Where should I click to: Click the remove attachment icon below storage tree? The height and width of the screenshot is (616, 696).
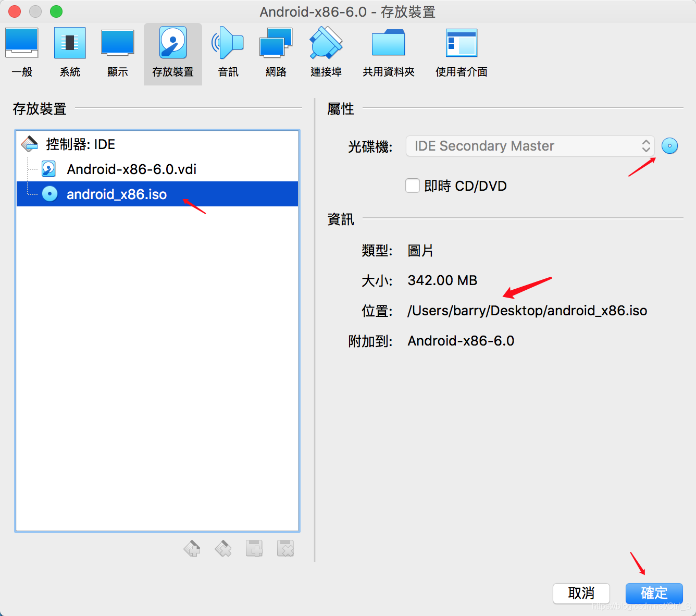point(285,548)
